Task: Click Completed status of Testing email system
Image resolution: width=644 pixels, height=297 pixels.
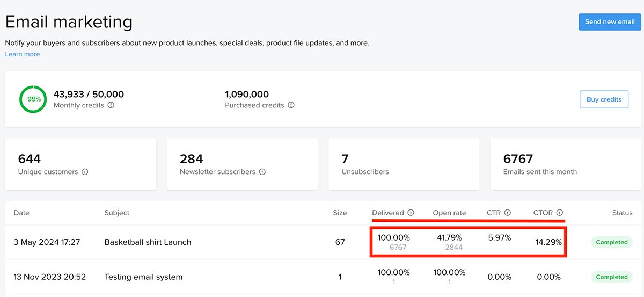Action: tap(611, 277)
